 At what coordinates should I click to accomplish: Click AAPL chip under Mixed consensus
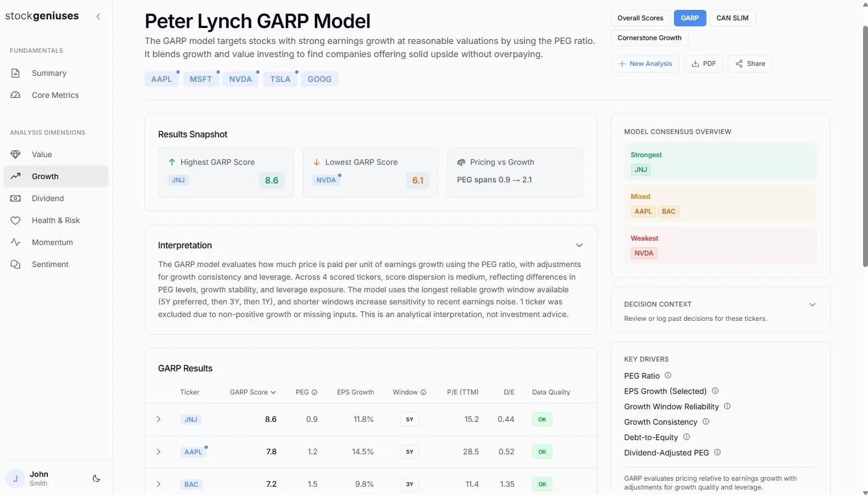(x=643, y=212)
